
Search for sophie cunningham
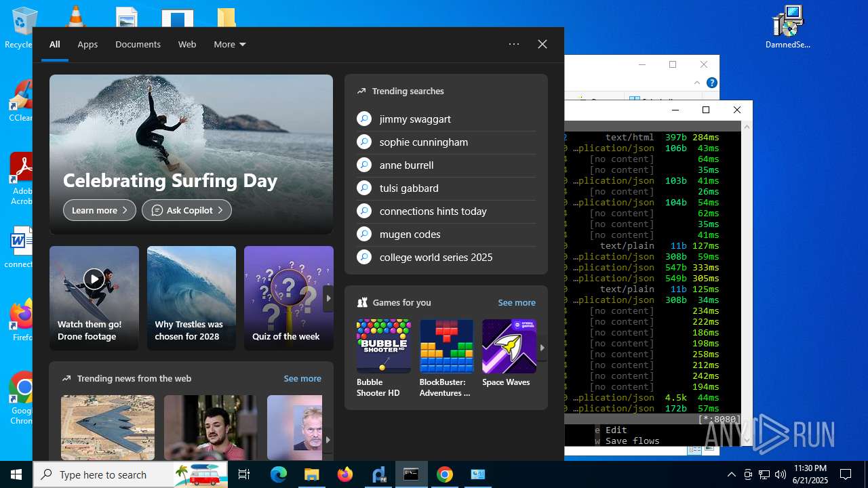(x=446, y=142)
